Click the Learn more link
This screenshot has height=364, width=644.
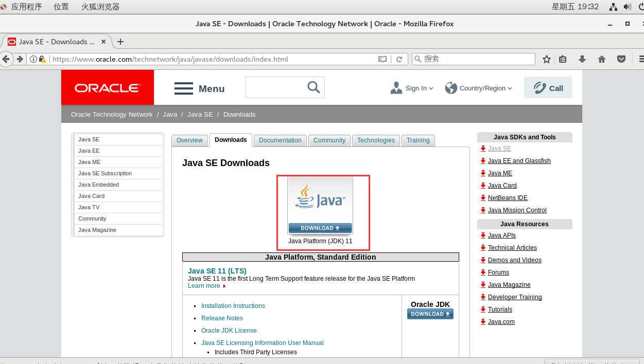point(204,286)
